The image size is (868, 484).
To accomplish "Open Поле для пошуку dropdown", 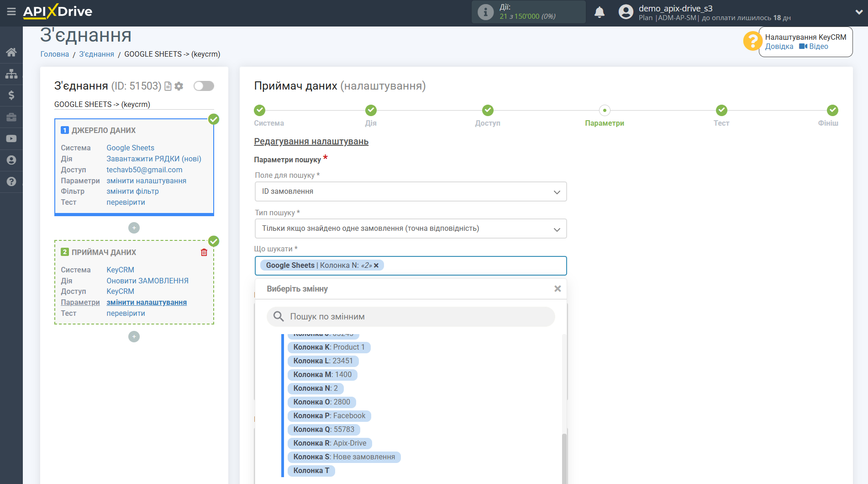I will [x=410, y=191].
